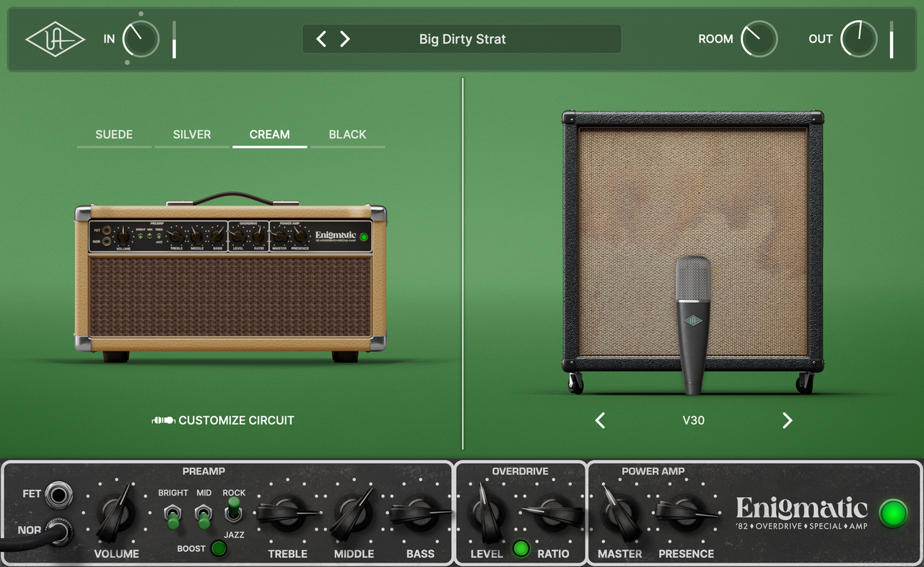This screenshot has height=567, width=924.
Task: Turn the overdrive RATIO knob
Action: [553, 514]
